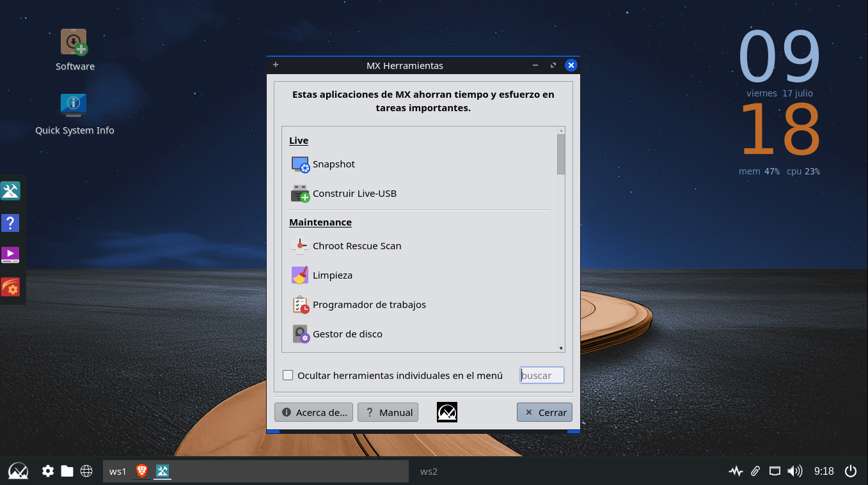
Task: Click the tools list scrollbar thumb
Action: tap(561, 154)
